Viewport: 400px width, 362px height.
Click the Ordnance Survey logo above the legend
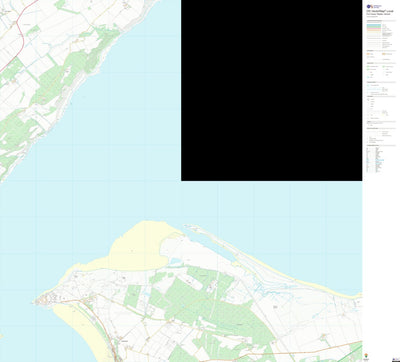(374, 6)
